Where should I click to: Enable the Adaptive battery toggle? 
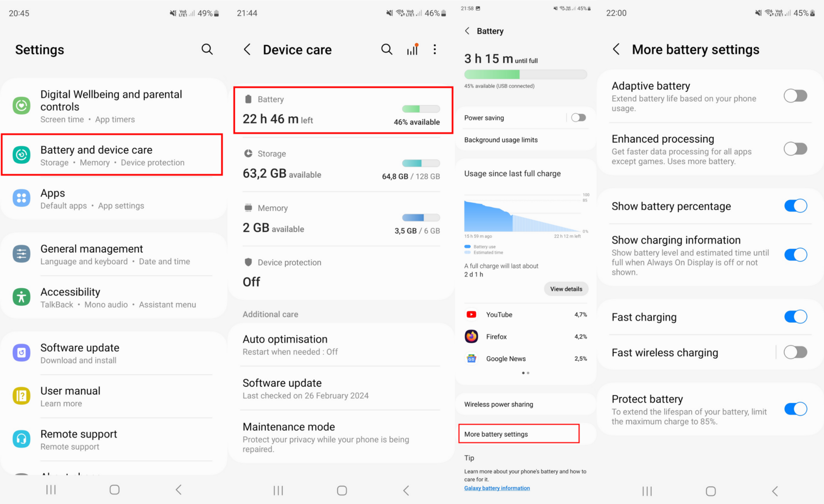(795, 96)
